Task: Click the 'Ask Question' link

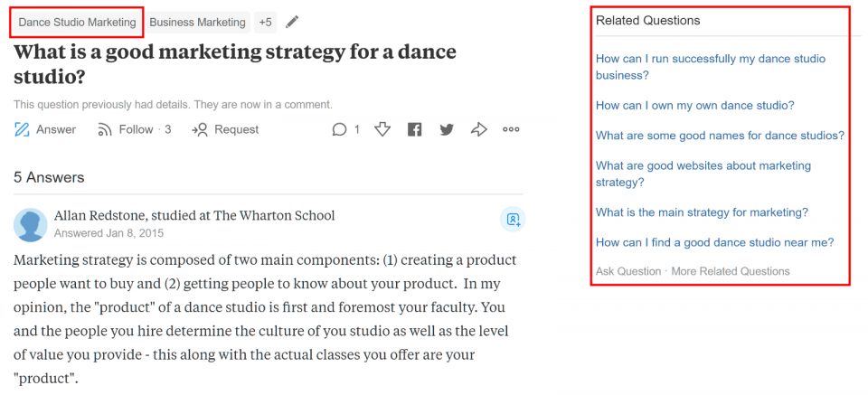Action: (627, 271)
